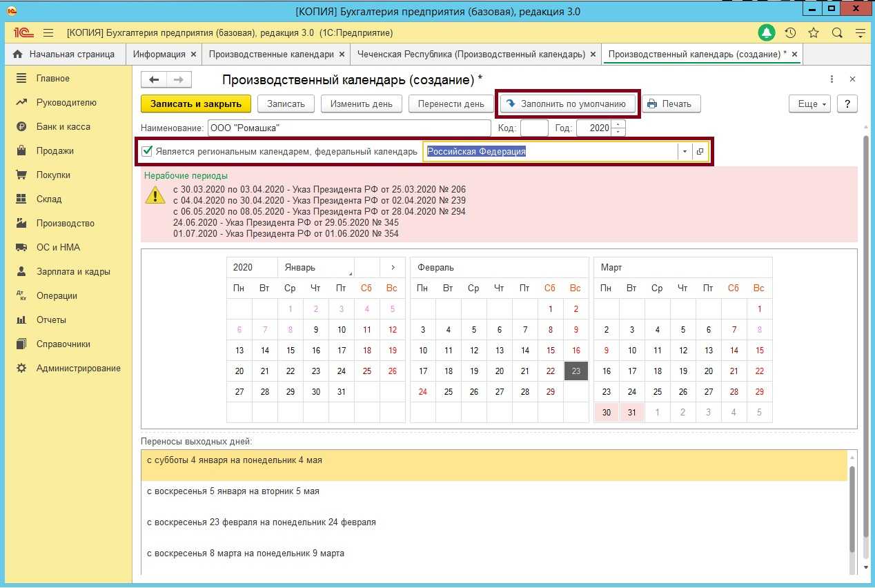Image resolution: width=875 pixels, height=588 pixels.
Task: Switch to Производственные календари tab
Action: [271, 54]
